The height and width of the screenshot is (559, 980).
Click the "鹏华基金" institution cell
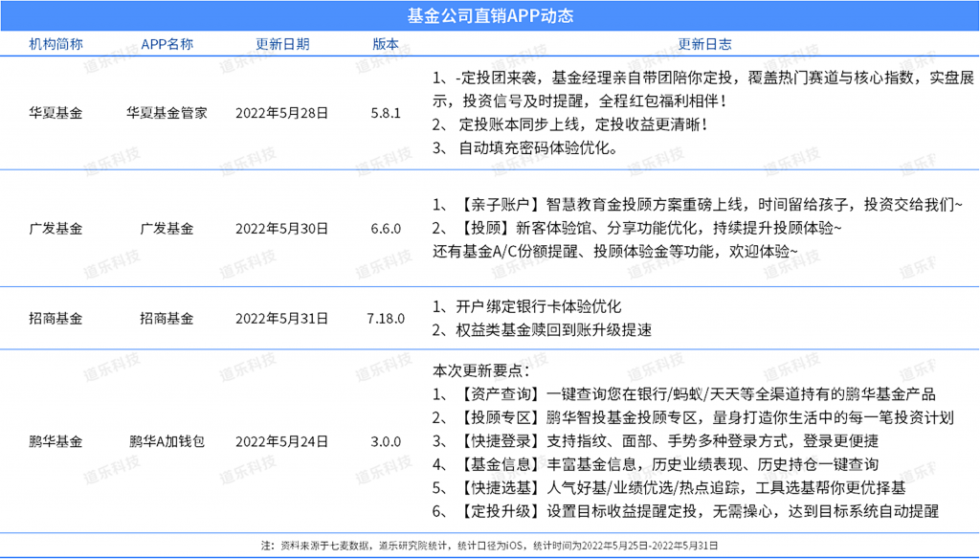coord(56,441)
